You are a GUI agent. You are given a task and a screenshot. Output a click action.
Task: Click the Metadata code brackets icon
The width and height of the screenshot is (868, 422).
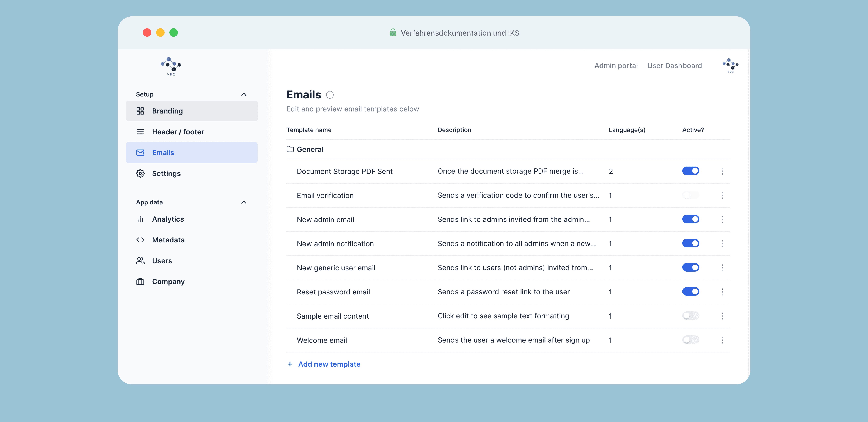tap(140, 240)
